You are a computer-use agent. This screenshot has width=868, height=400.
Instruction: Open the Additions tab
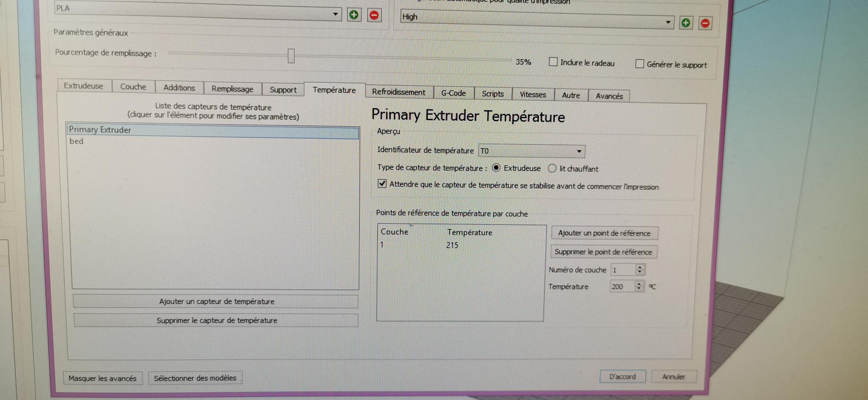click(179, 88)
